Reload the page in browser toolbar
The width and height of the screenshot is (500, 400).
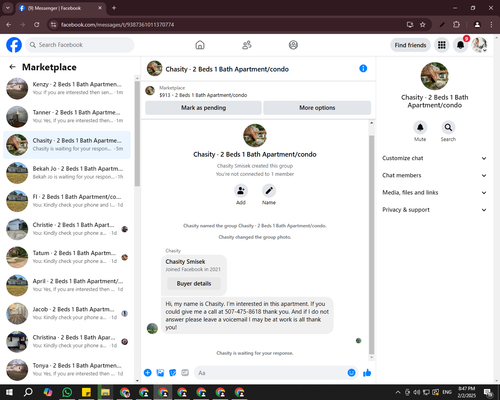coord(37,25)
